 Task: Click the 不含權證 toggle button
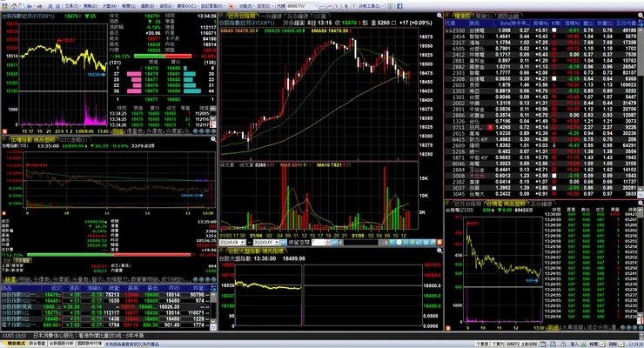pos(23,260)
